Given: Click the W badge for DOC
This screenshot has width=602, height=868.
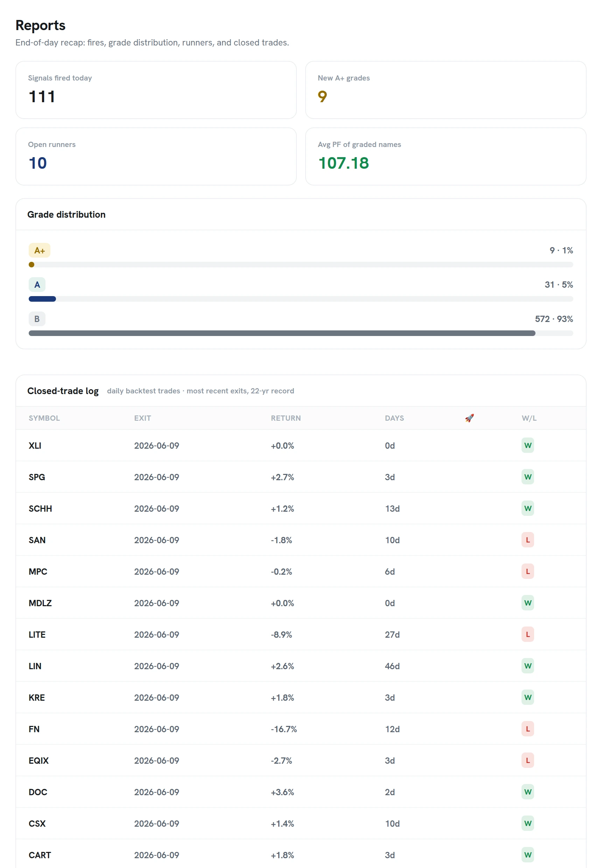Looking at the screenshot, I should tap(527, 791).
